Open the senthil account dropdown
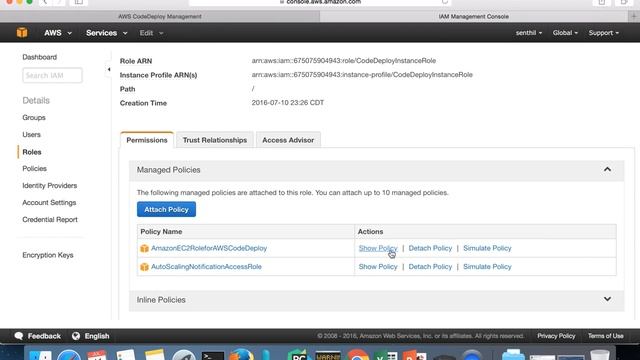Screen dimensions: 640x360 [529, 33]
